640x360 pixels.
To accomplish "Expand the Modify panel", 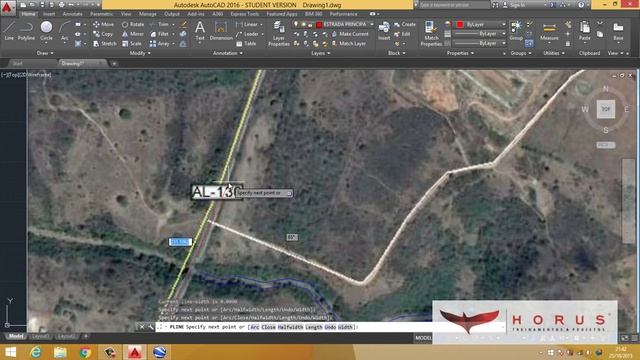I will pyautogui.click(x=140, y=53).
